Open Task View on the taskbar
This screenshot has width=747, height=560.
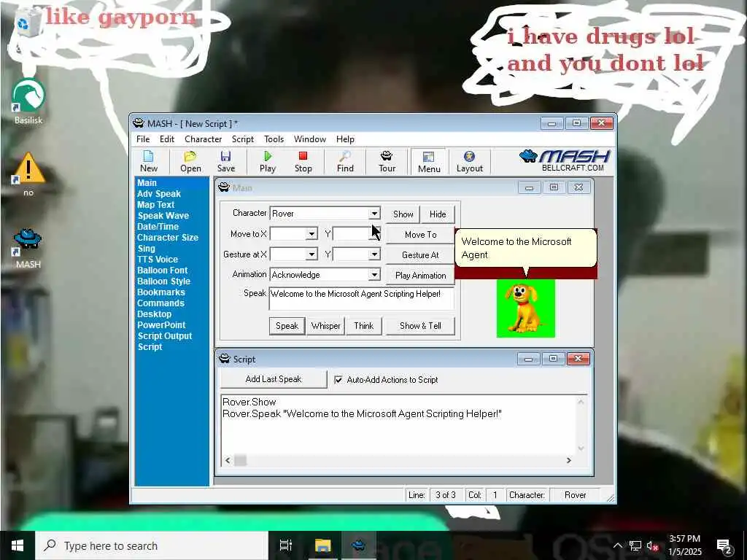click(x=285, y=545)
